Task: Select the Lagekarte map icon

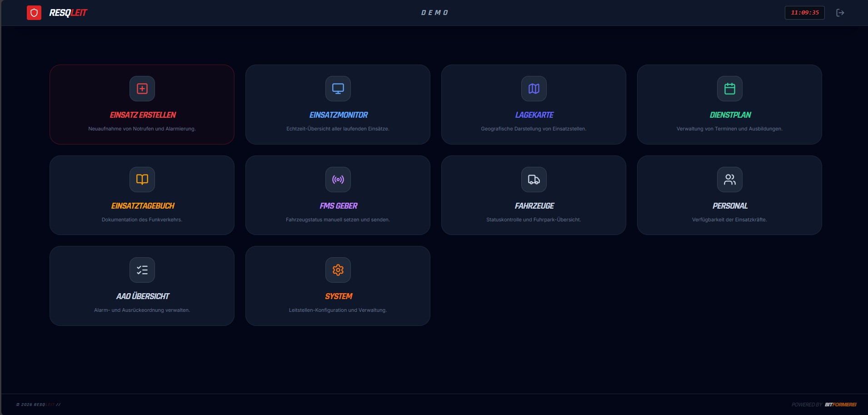Action: 534,89
